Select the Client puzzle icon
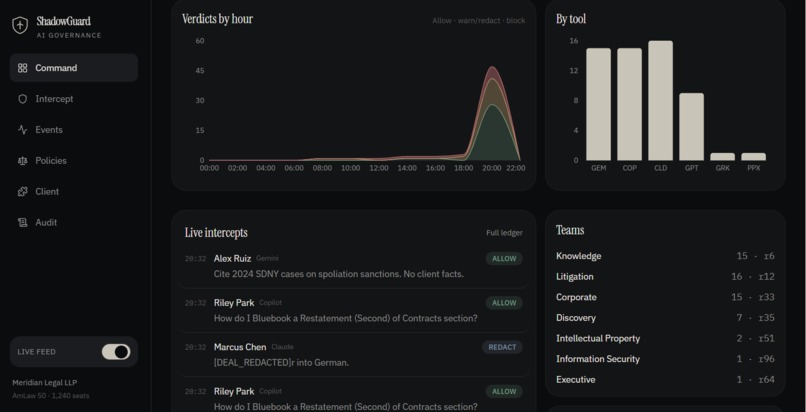The width and height of the screenshot is (806, 412). 22,191
